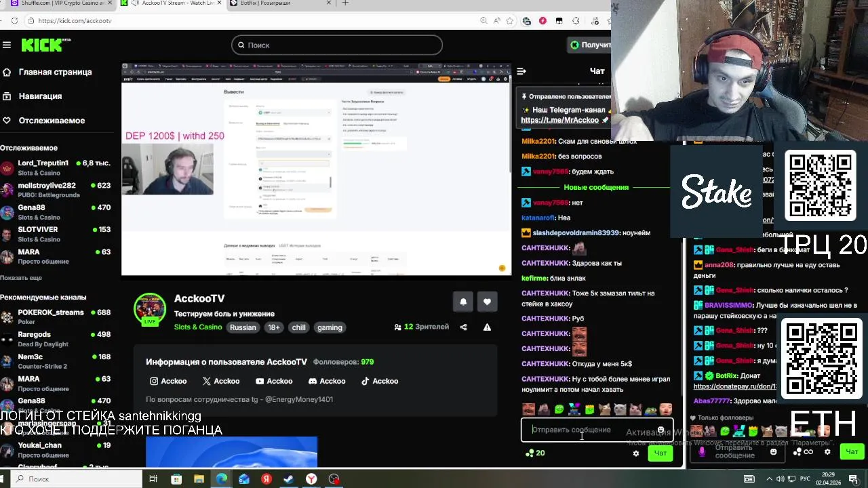
Task: Click username katanarofl in chat
Action: [537, 218]
